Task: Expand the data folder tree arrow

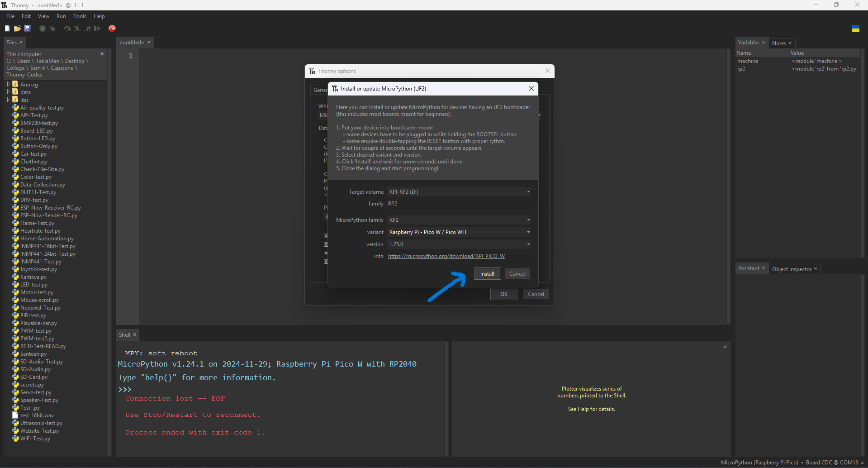Action: tap(8, 92)
